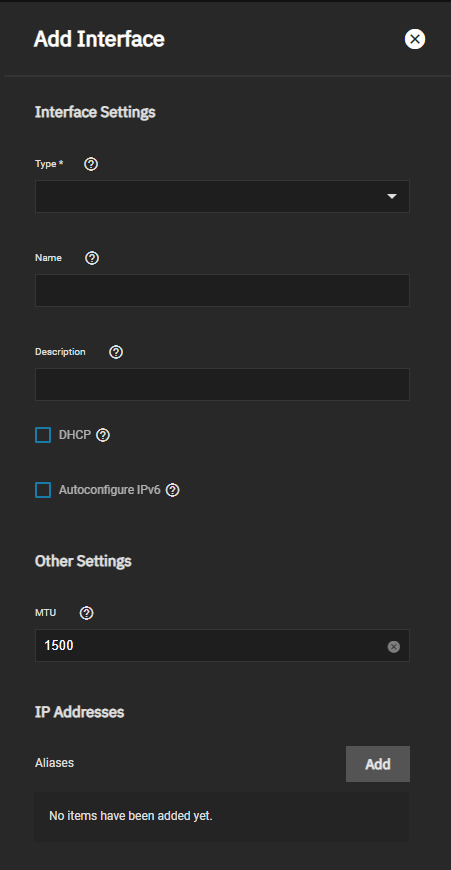
Task: Click the Other Settings section heading
Action: point(83,561)
